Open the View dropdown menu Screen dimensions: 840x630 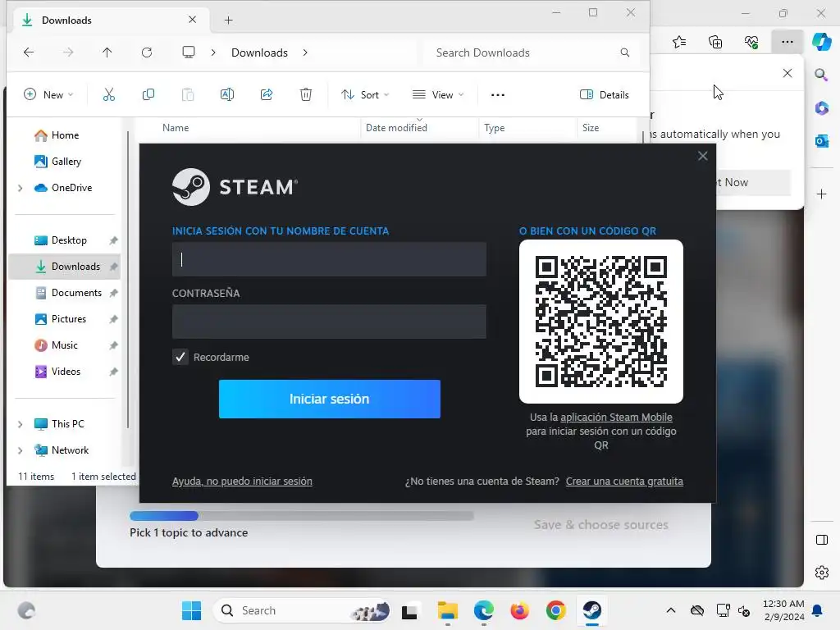pos(438,95)
